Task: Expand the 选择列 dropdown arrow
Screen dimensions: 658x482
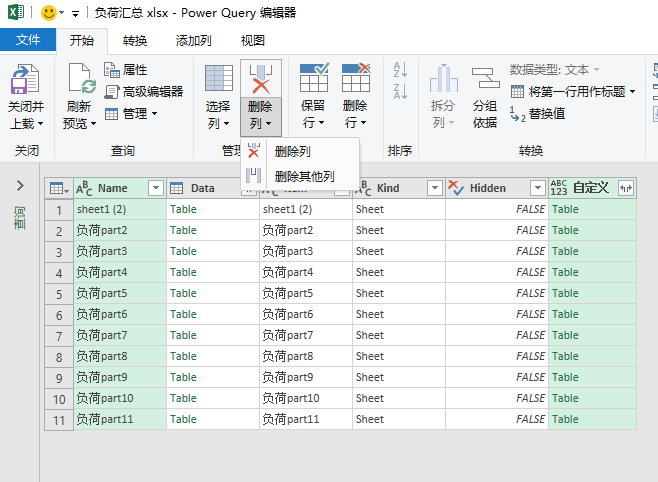Action: [x=227, y=124]
